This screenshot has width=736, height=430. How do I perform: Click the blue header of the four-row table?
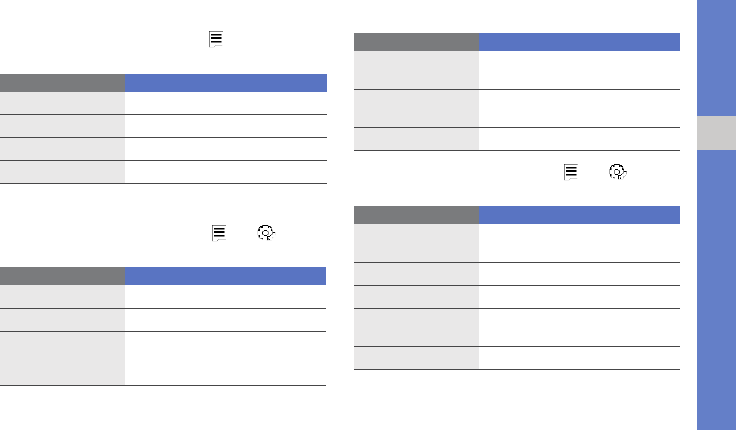pos(226,83)
